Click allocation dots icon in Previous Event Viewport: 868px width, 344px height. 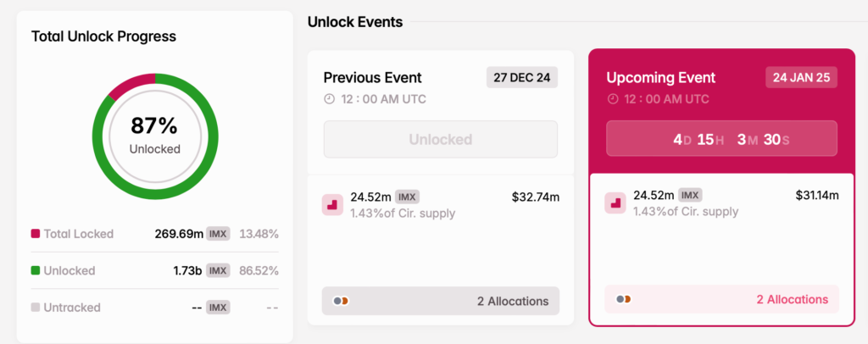[x=341, y=301]
